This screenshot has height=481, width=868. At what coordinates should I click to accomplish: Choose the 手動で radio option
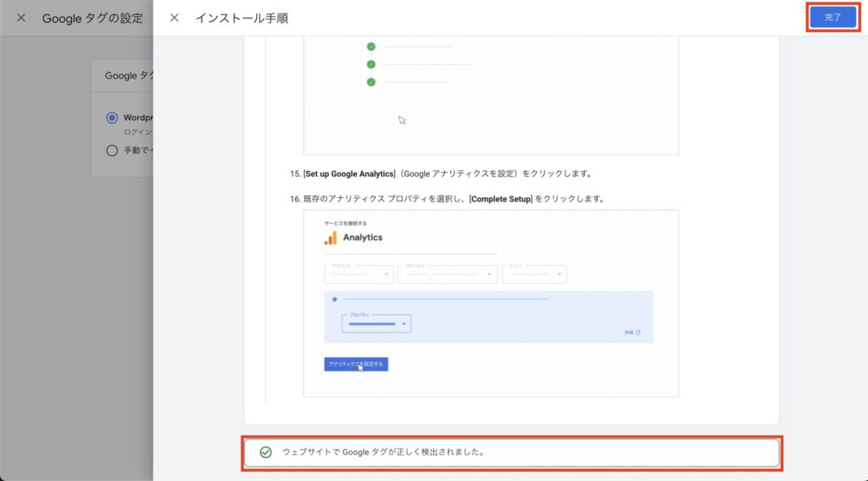click(x=112, y=151)
